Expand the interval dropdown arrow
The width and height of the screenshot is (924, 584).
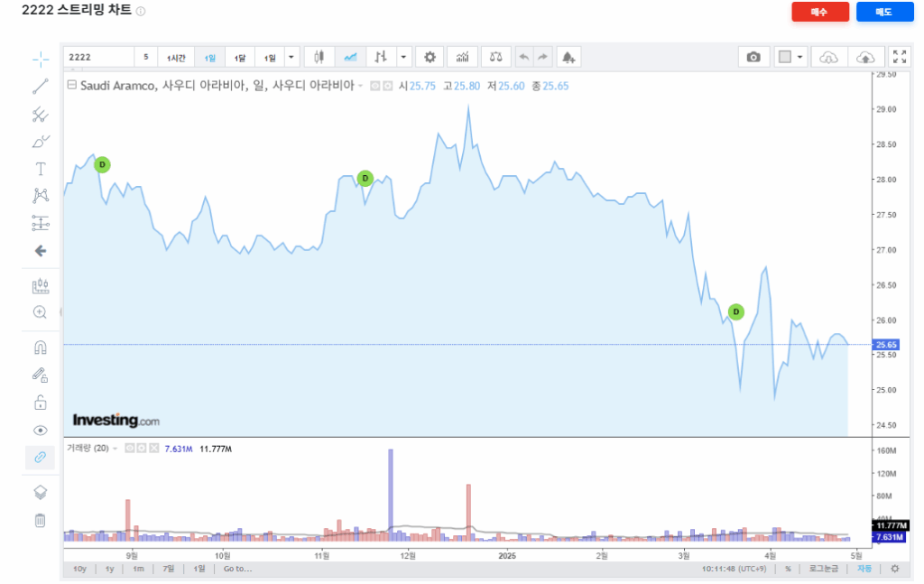pos(291,57)
